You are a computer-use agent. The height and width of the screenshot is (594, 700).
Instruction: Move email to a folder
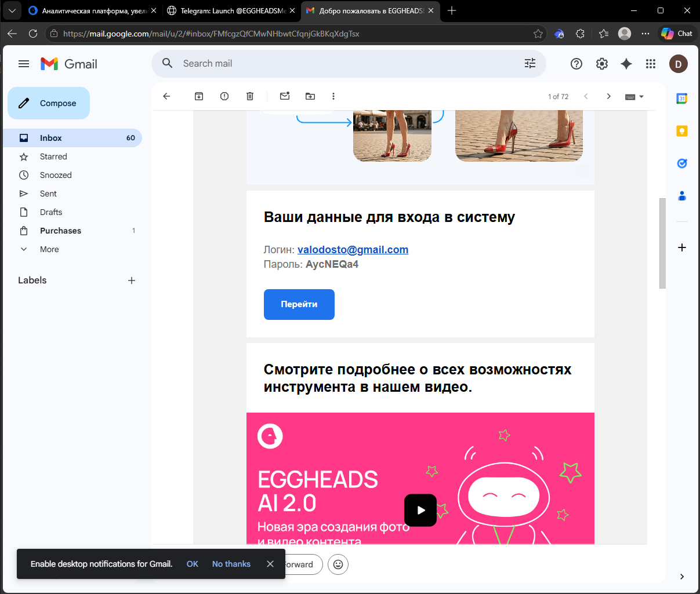tap(310, 96)
